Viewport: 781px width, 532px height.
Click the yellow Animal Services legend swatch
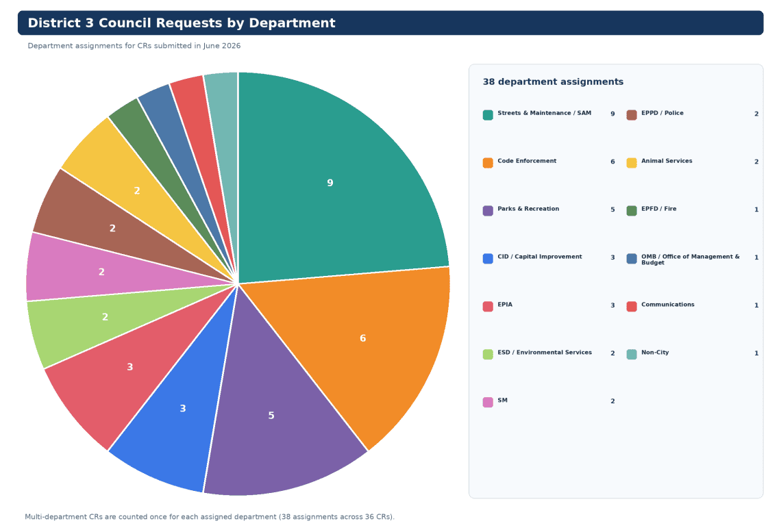pyautogui.click(x=632, y=163)
